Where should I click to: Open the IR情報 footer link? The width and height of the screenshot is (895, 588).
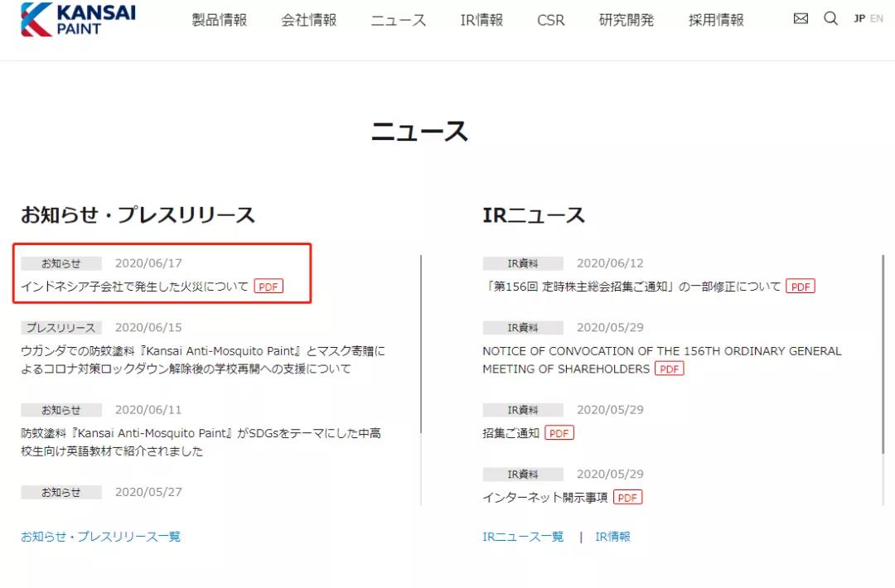(x=612, y=537)
